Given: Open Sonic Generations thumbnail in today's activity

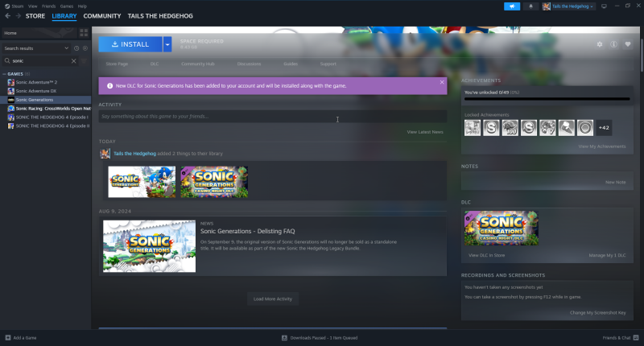Looking at the screenshot, I should [x=142, y=182].
